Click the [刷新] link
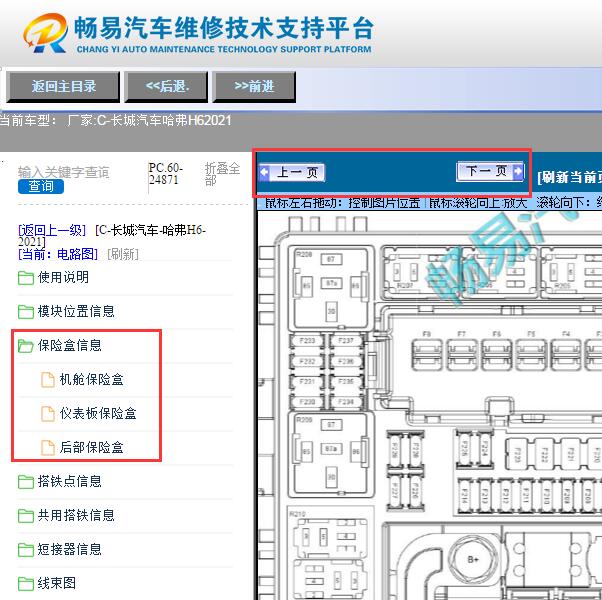 click(123, 254)
